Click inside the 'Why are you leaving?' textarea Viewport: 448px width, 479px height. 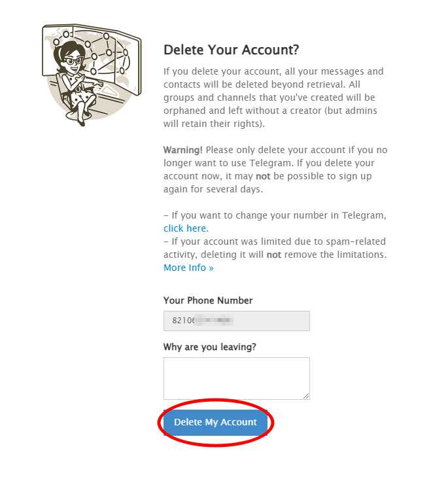236,378
